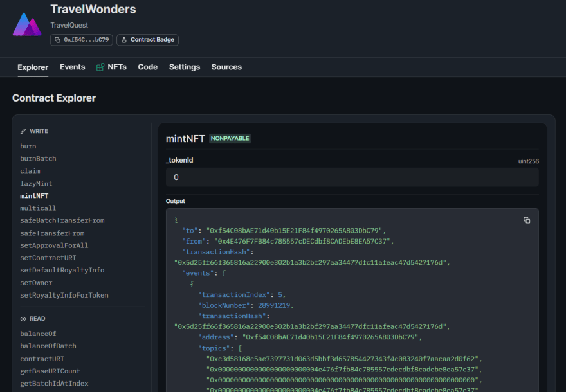The image size is (566, 392).
Task: Open the setOwner function
Action: pyautogui.click(x=36, y=283)
